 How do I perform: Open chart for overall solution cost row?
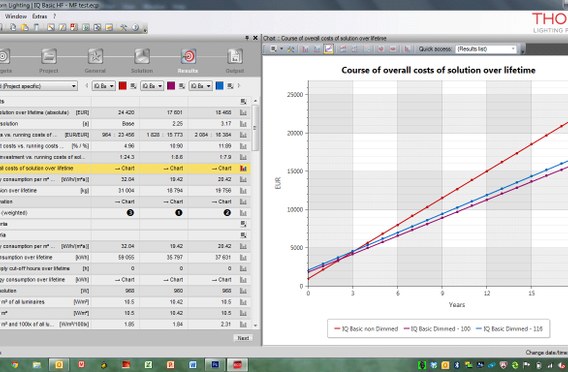pos(243,113)
